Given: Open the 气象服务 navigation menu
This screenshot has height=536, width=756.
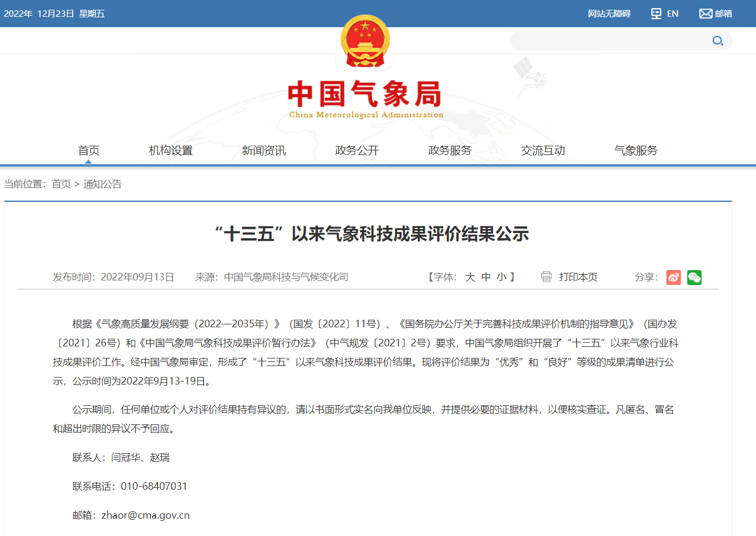Looking at the screenshot, I should pyautogui.click(x=636, y=151).
